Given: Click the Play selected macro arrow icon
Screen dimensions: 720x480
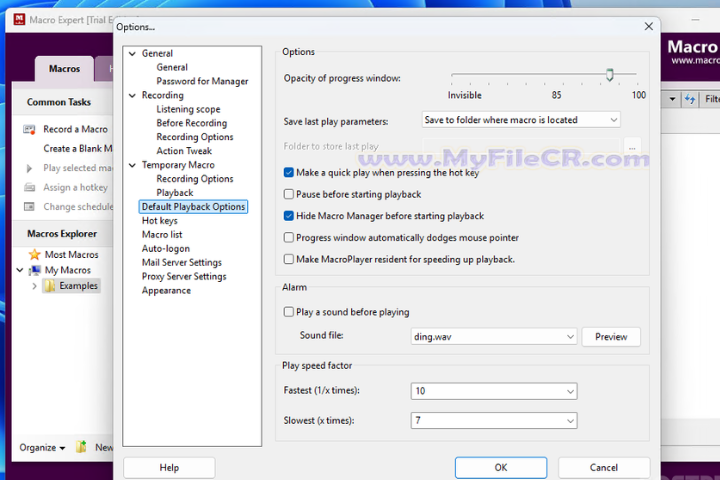Looking at the screenshot, I should coord(29,168).
